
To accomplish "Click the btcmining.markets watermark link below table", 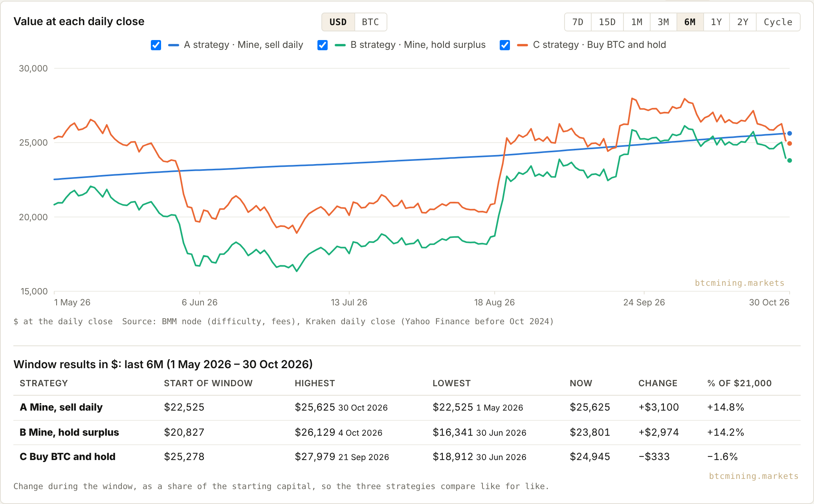I will pos(754,476).
